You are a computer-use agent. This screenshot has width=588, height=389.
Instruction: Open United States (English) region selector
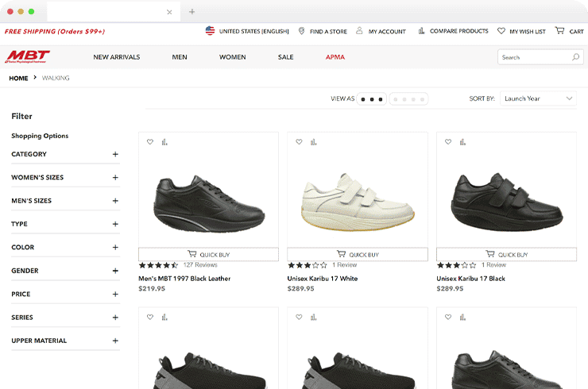[254, 31]
